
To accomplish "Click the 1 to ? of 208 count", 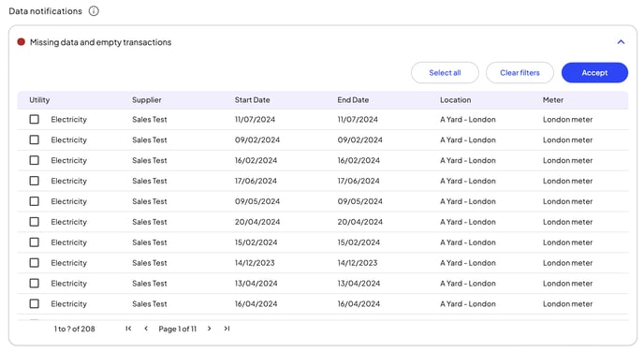I will [x=74, y=329].
